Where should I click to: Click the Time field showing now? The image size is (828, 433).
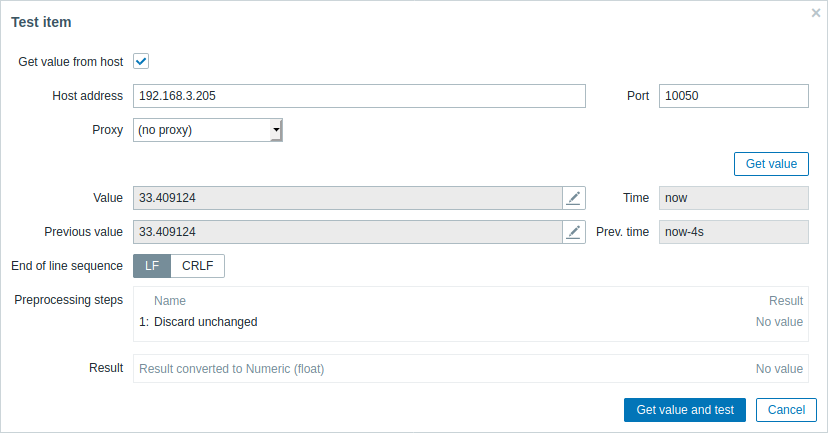[733, 198]
